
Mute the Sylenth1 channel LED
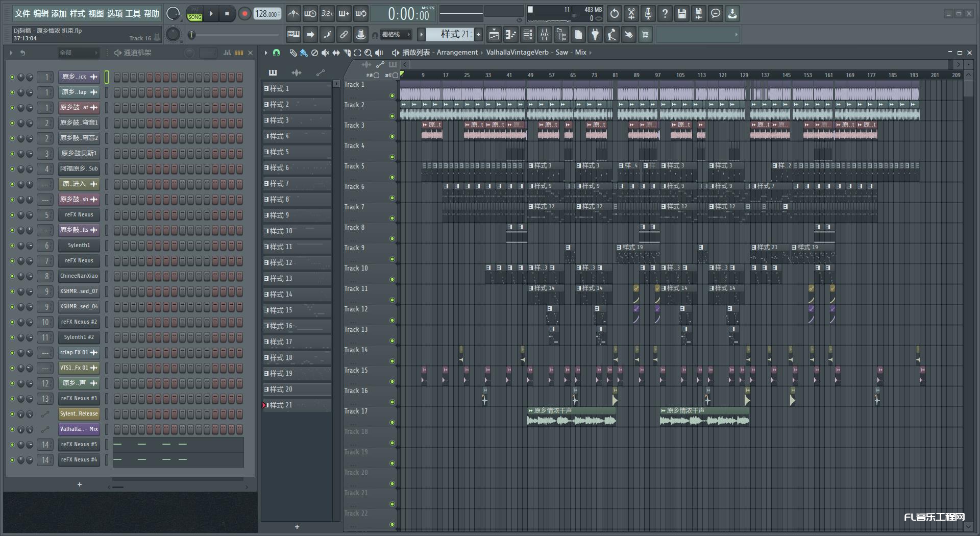[x=12, y=246]
